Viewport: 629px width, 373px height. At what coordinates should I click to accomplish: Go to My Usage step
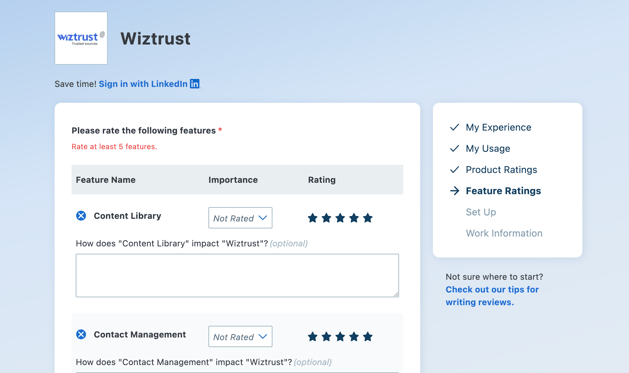click(488, 148)
